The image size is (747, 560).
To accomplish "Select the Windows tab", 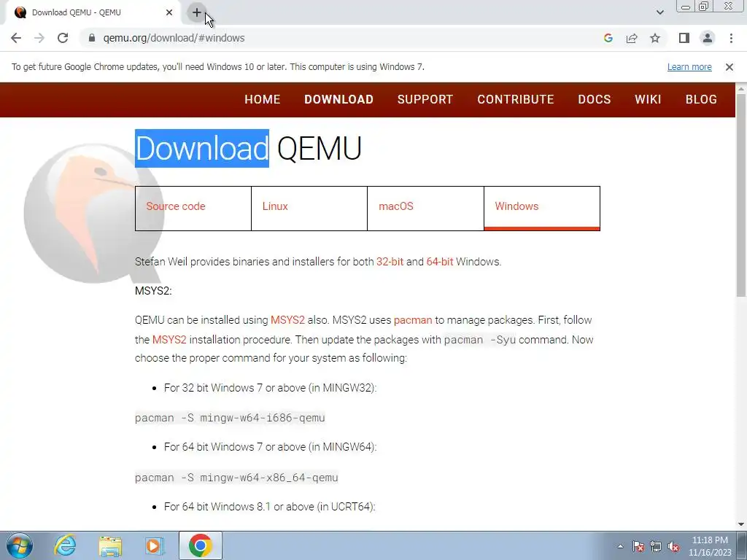I will (x=542, y=209).
